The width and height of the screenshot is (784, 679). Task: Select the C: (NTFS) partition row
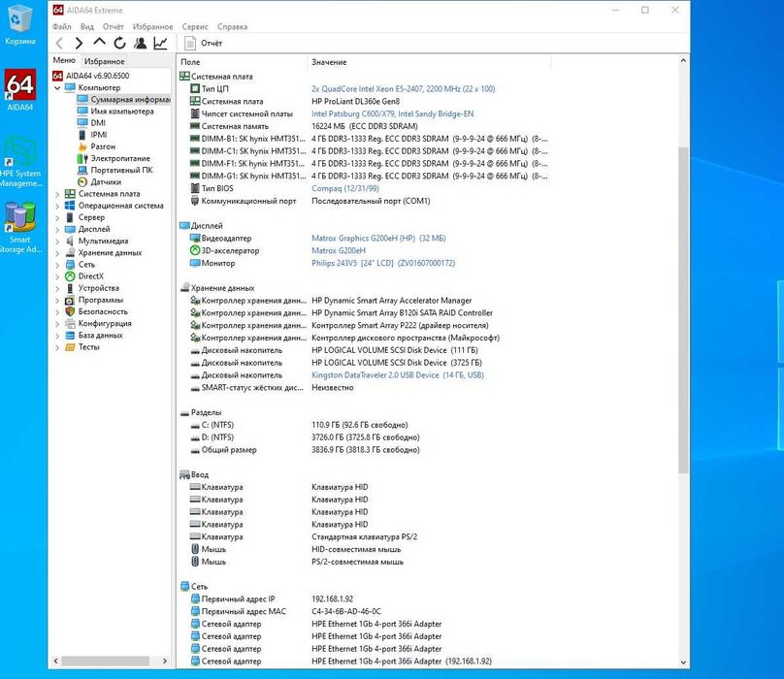click(299, 425)
